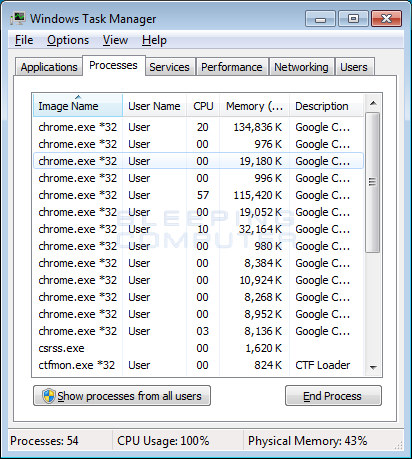This screenshot has height=459, width=412.
Task: Open the View menu
Action: point(115,40)
